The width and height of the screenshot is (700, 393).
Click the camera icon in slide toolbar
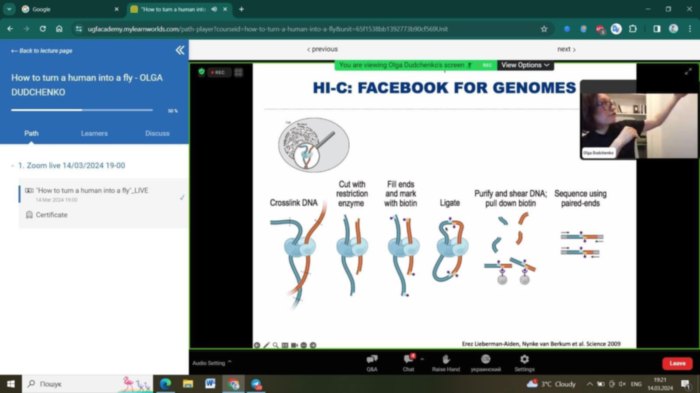point(294,345)
